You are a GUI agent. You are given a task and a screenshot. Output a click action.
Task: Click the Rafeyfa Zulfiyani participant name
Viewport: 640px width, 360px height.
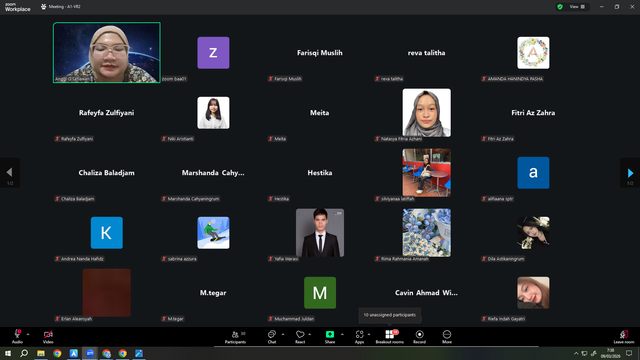click(x=107, y=113)
